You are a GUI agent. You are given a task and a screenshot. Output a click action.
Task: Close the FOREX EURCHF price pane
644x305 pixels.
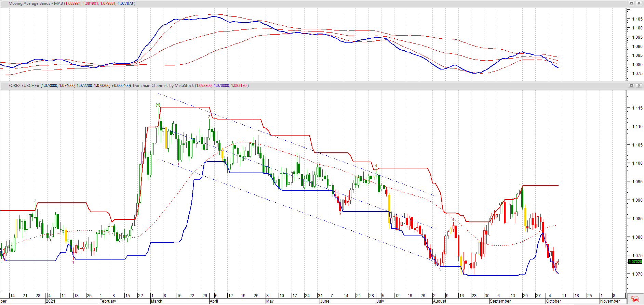(639, 85)
